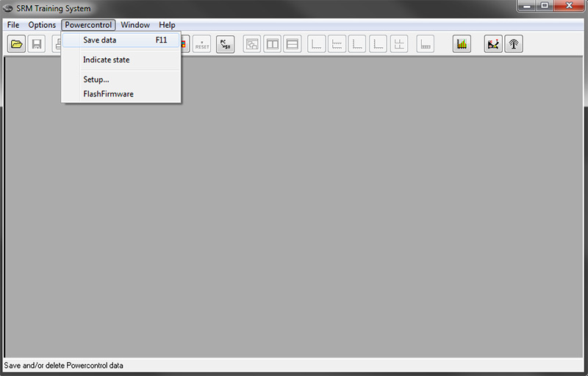Click the floppy disk save icon
Screen dimensions: 588x376
pos(36,44)
